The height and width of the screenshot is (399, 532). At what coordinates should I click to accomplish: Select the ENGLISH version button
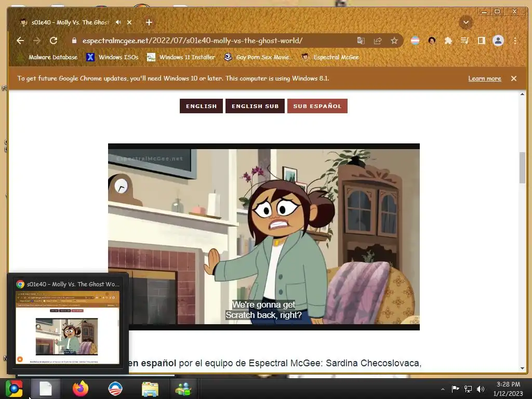point(201,106)
